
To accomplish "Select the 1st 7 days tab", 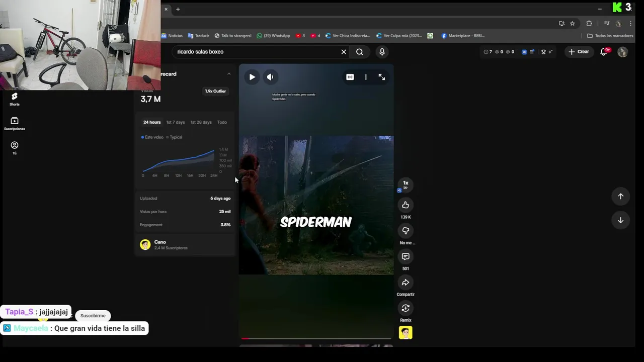I will tap(176, 122).
